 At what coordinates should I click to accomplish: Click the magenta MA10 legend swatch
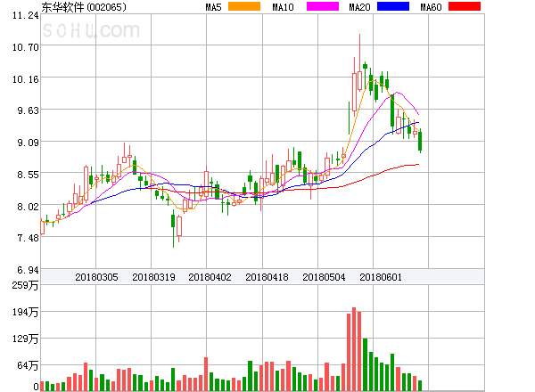tap(323, 6)
